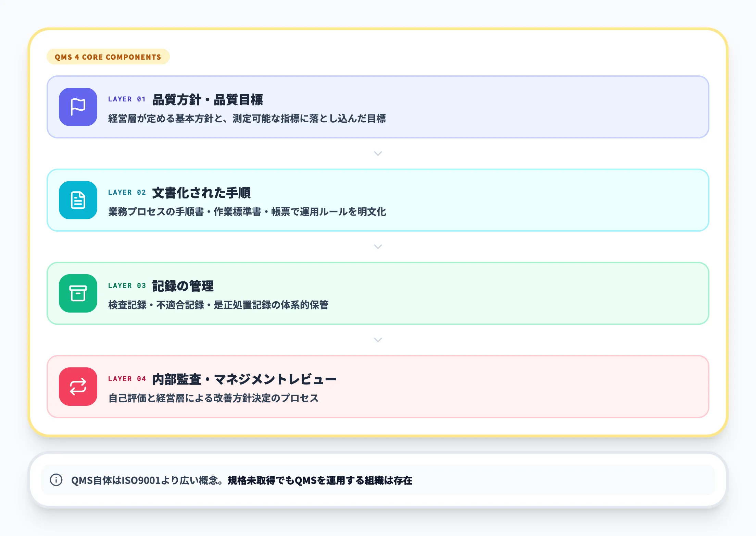Viewport: 756px width, 536px height.
Task: Click the cycle arrows icon on Layer 04
Action: (78, 387)
